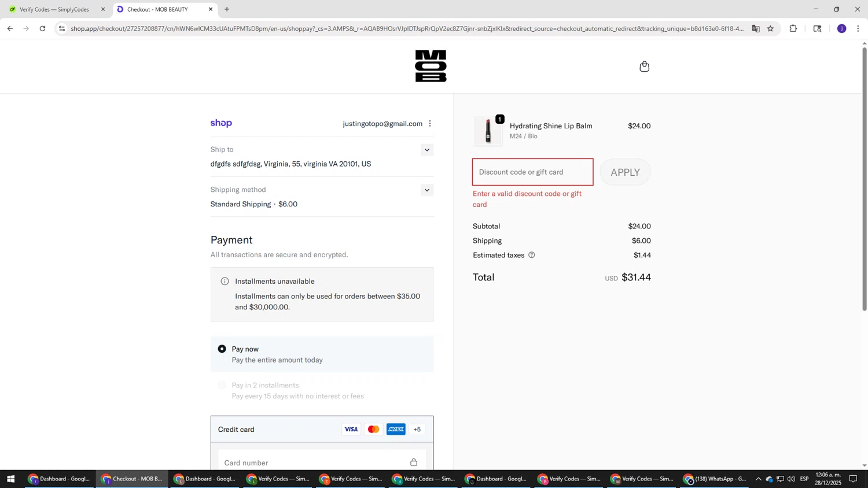Open the shopping bag cart icon
The image size is (868, 488).
coord(644,66)
